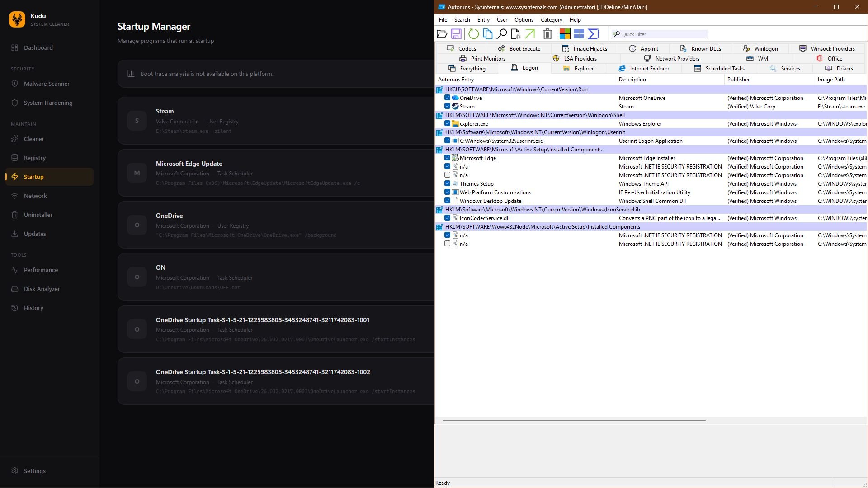The width and height of the screenshot is (868, 488).
Task: Click the Save icon in Autoruns toolbar
Action: 456,34
